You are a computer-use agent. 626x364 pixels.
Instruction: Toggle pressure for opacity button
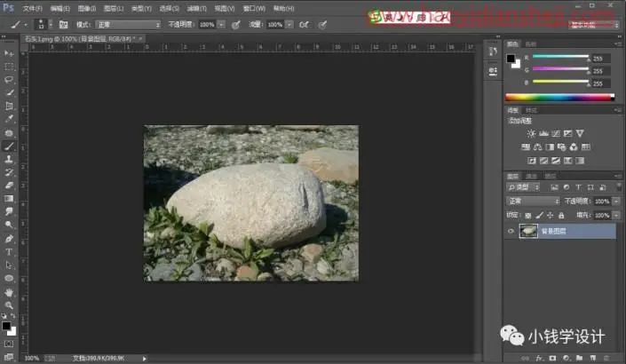point(236,25)
